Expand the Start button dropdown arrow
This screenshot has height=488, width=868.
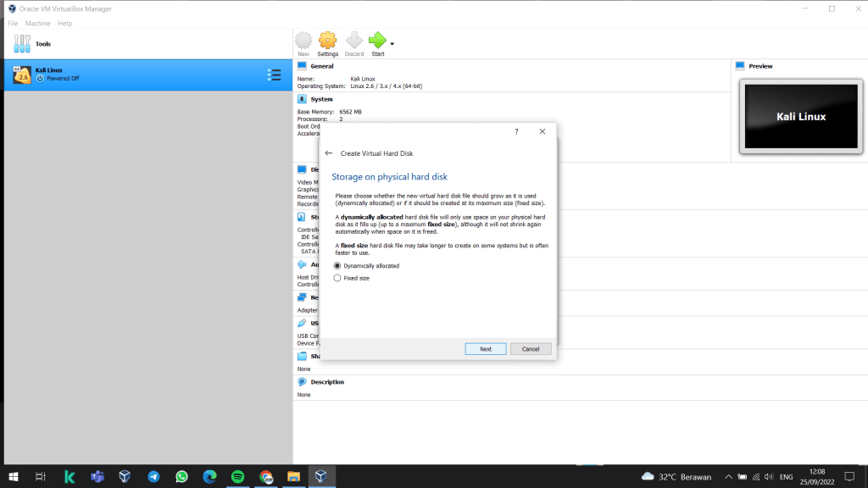tap(392, 42)
